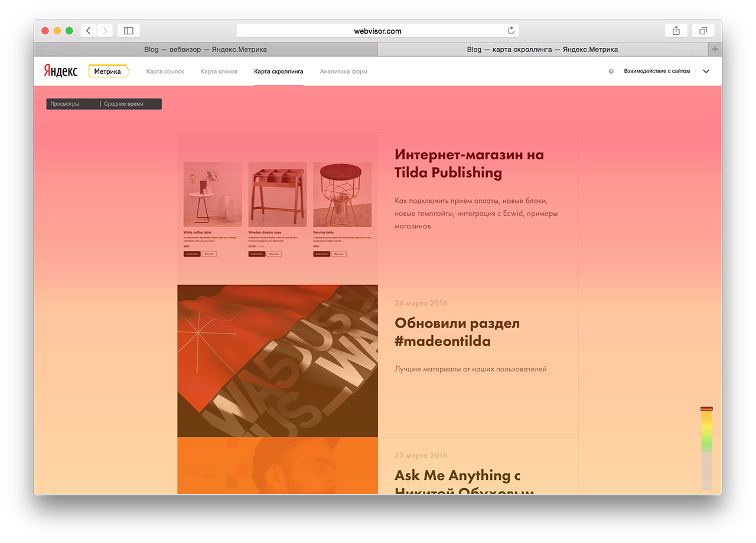Toggle the Safari sidebar icon
This screenshot has height=543, width=756.
point(128,31)
